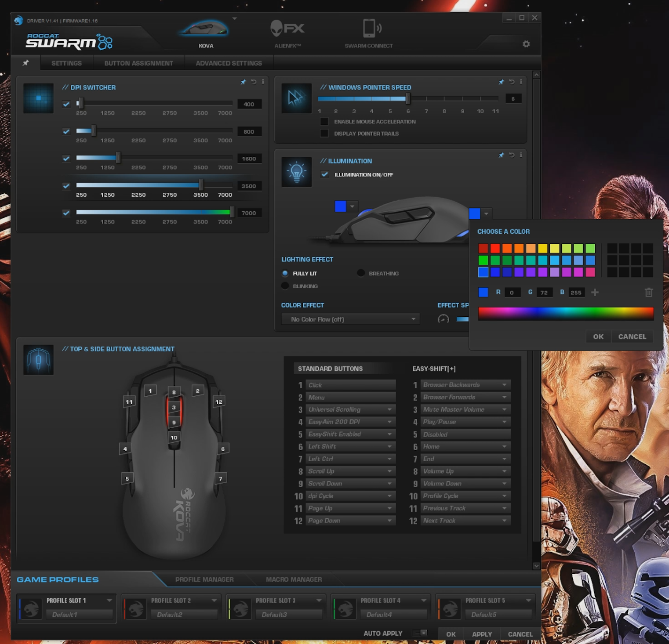Screen dimensions: 669x644
Task: Enable mouse acceleration checkbox
Action: (x=324, y=121)
